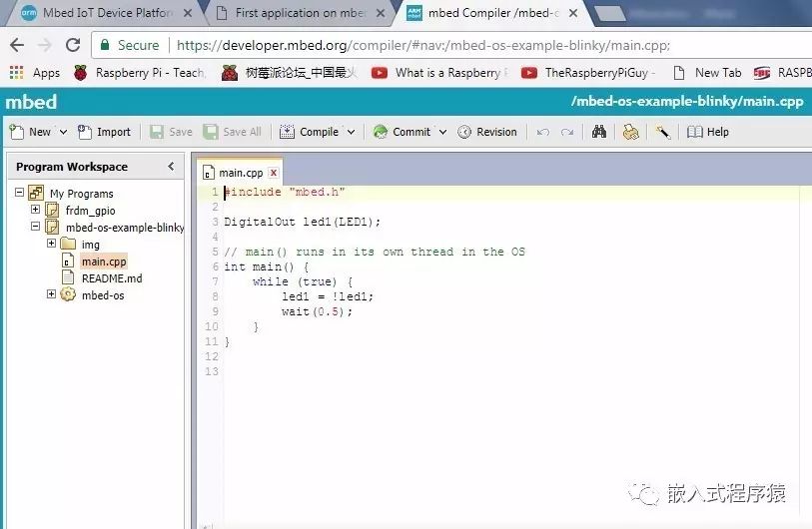
Task: Collapse the mbed-os-example-blinky node
Action: pos(35,227)
